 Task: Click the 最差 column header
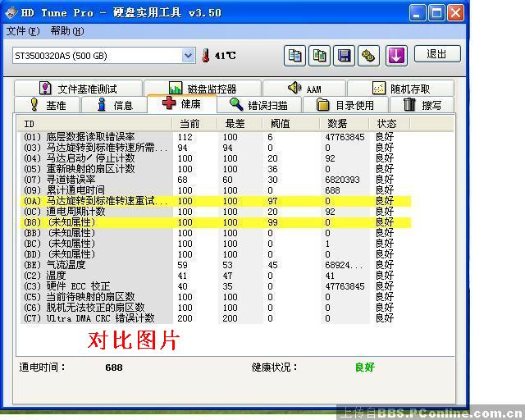[240, 124]
